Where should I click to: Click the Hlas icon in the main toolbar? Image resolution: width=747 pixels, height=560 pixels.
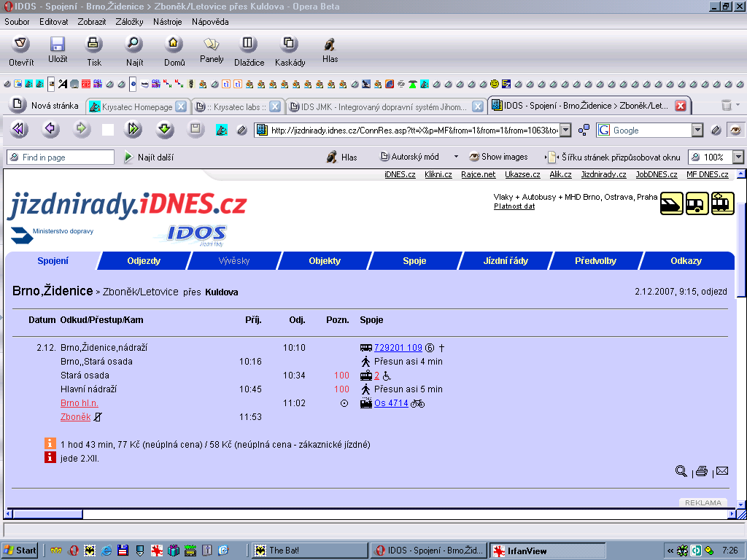coord(330,44)
